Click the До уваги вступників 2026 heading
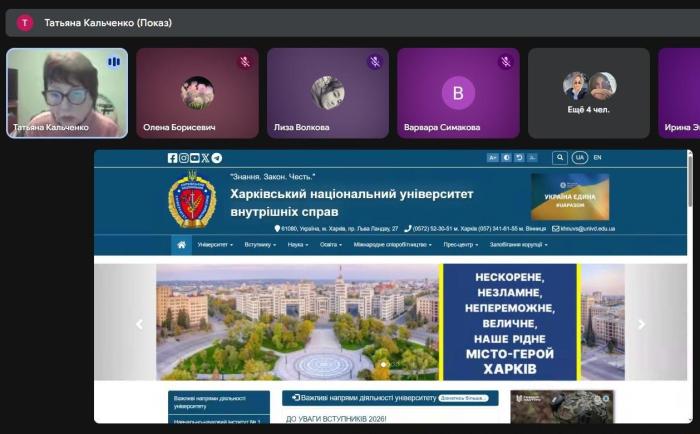700x434 pixels. 336,419
